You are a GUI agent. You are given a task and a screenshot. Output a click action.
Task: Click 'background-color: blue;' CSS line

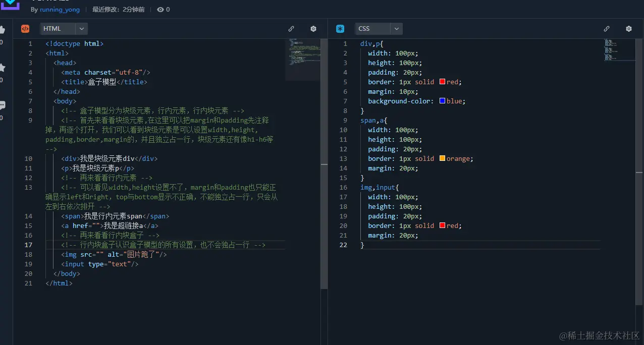coord(417,101)
